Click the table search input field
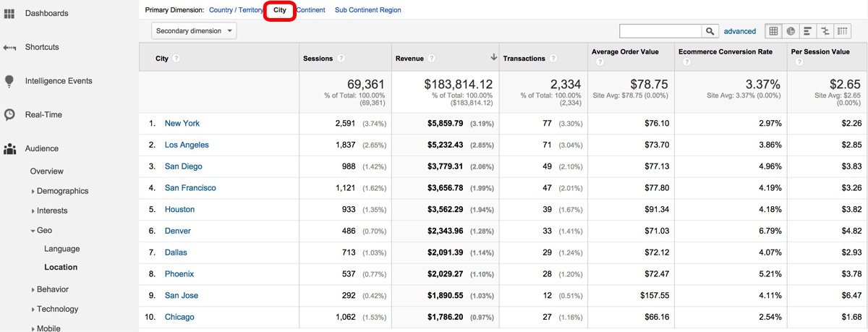The image size is (868, 332). [660, 31]
